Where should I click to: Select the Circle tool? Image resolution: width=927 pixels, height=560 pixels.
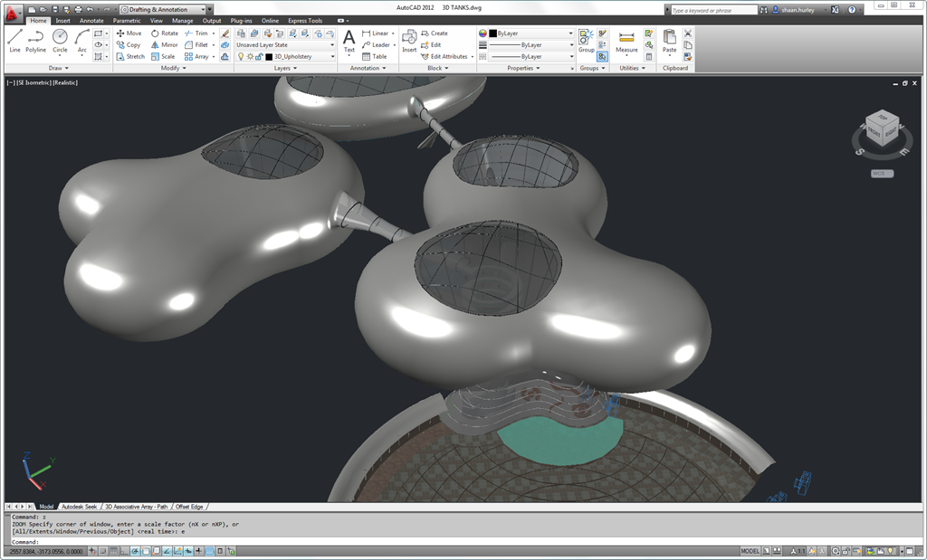(59, 40)
